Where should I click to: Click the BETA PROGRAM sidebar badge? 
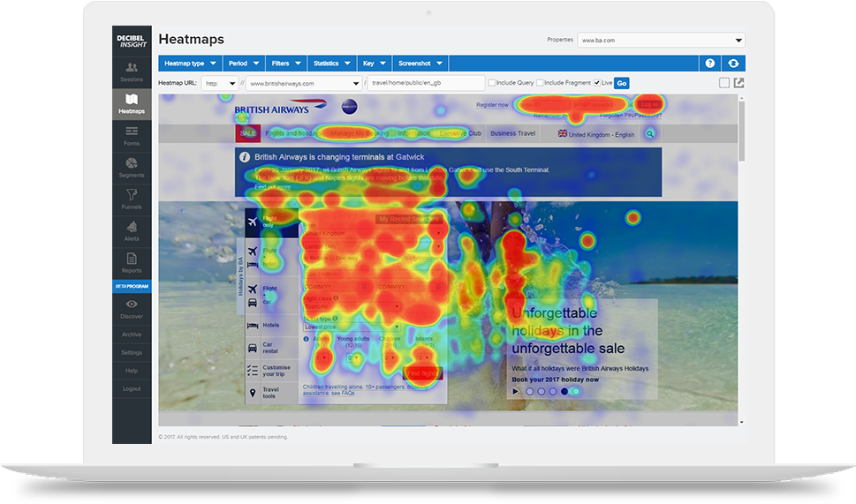(x=132, y=286)
